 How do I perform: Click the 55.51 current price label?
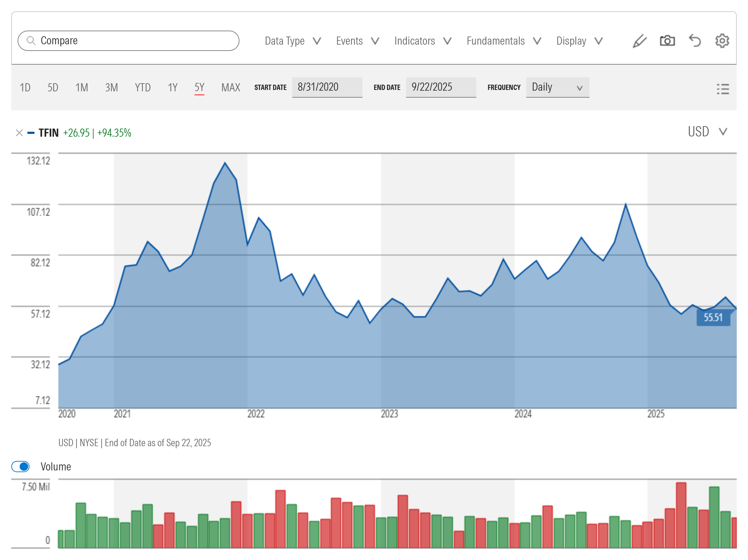point(713,318)
